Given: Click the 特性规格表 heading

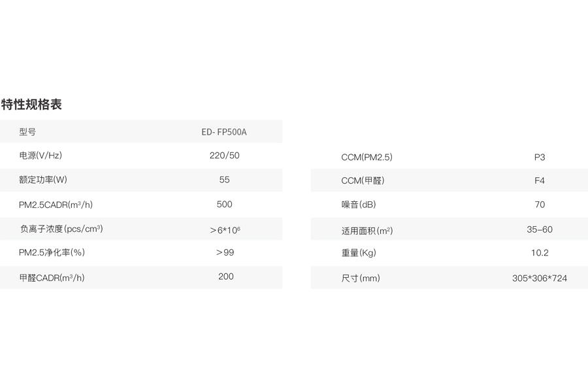Looking at the screenshot, I should point(31,105).
